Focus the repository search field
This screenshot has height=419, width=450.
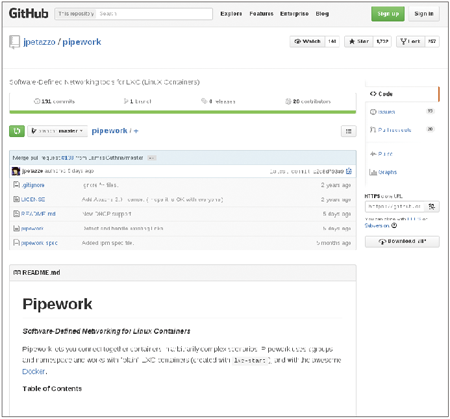coord(154,14)
